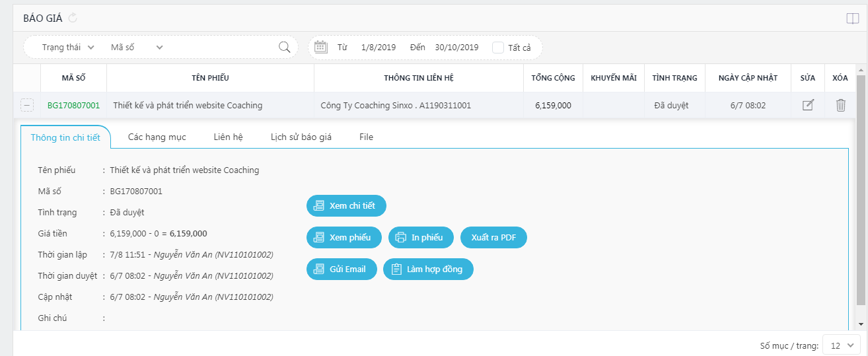Set the Đến end date 30/10/2019
This screenshot has width=868, height=356.
[456, 48]
